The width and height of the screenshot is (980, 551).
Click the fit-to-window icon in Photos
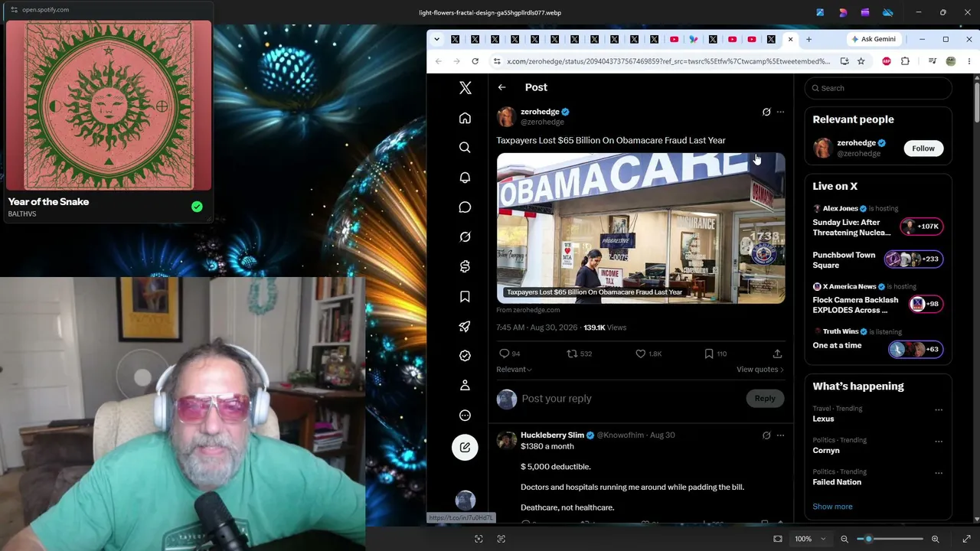pyautogui.click(x=778, y=539)
